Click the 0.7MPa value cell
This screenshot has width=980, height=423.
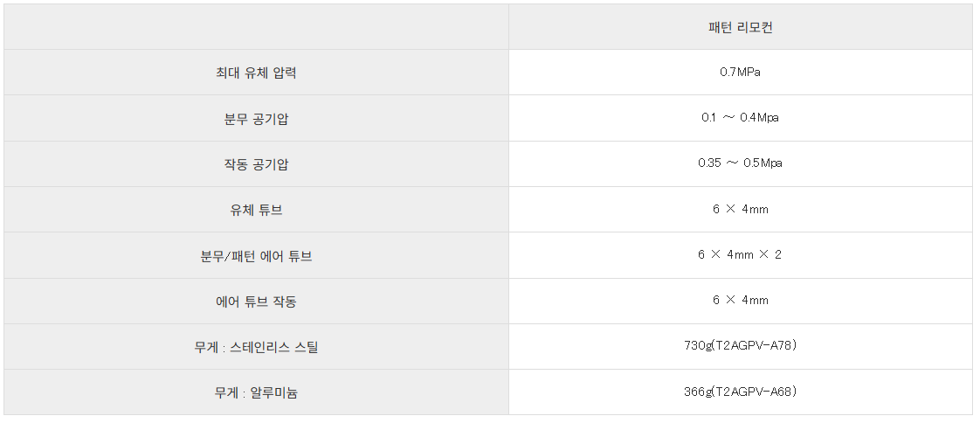tap(740, 73)
